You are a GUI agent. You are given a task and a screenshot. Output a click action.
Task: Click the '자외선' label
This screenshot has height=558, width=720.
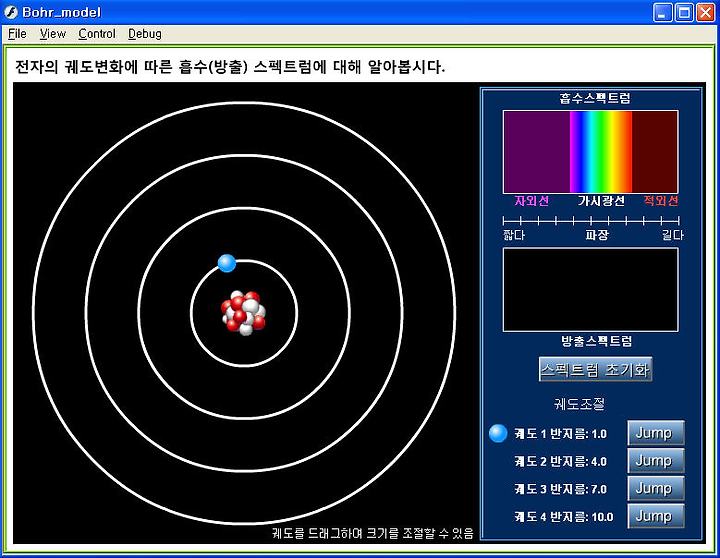click(531, 201)
